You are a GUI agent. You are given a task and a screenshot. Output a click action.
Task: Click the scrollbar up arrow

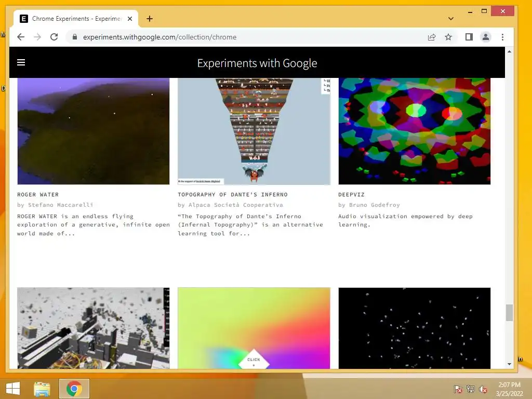[x=509, y=51]
